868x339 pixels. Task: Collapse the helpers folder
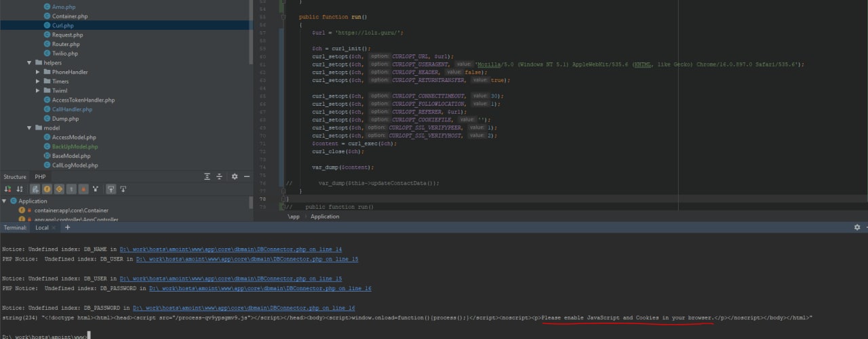pos(29,62)
